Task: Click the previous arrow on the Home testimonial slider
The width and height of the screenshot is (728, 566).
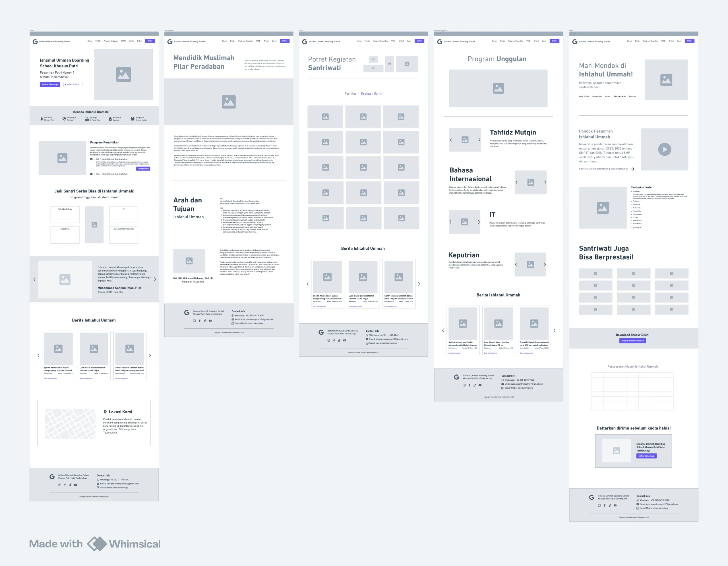Action: tap(34, 279)
